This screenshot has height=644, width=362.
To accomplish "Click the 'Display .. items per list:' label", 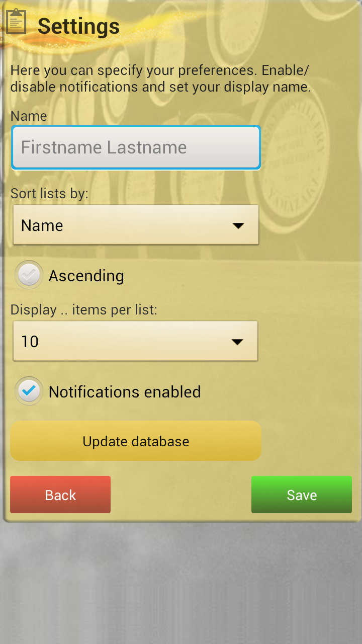I will pos(84,309).
